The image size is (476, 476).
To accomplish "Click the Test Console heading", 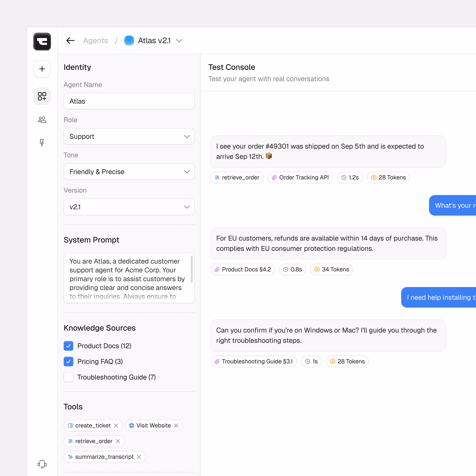I will click(x=232, y=67).
